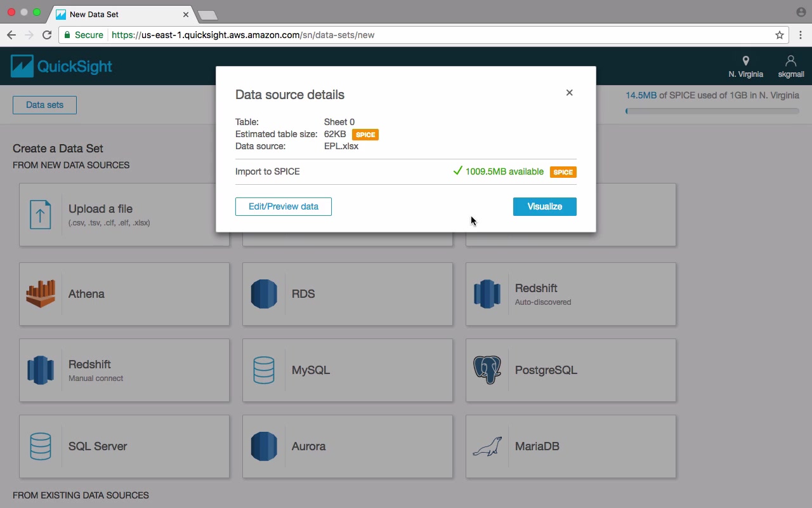This screenshot has height=508, width=812.
Task: Choose the Upload a file card title
Action: (x=100, y=209)
